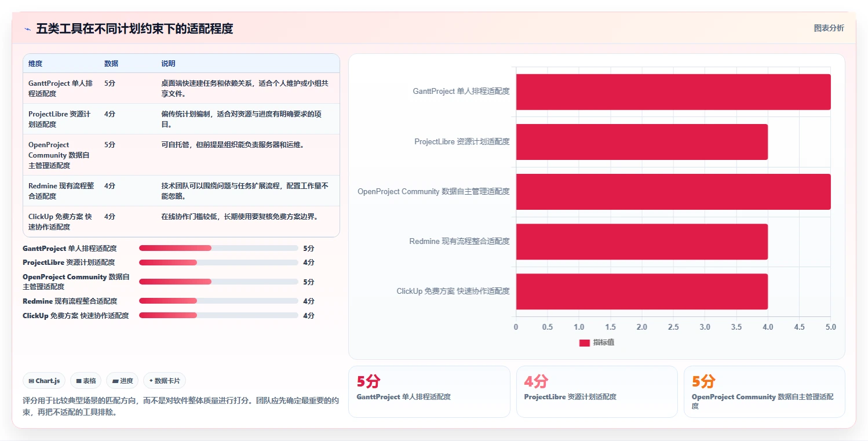The width and height of the screenshot is (868, 441).
Task: Click the ProjectLibre chart bar
Action: 642,141
